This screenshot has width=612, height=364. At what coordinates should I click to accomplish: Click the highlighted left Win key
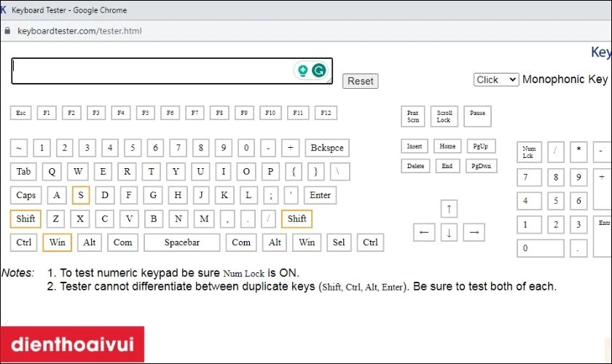tap(57, 242)
